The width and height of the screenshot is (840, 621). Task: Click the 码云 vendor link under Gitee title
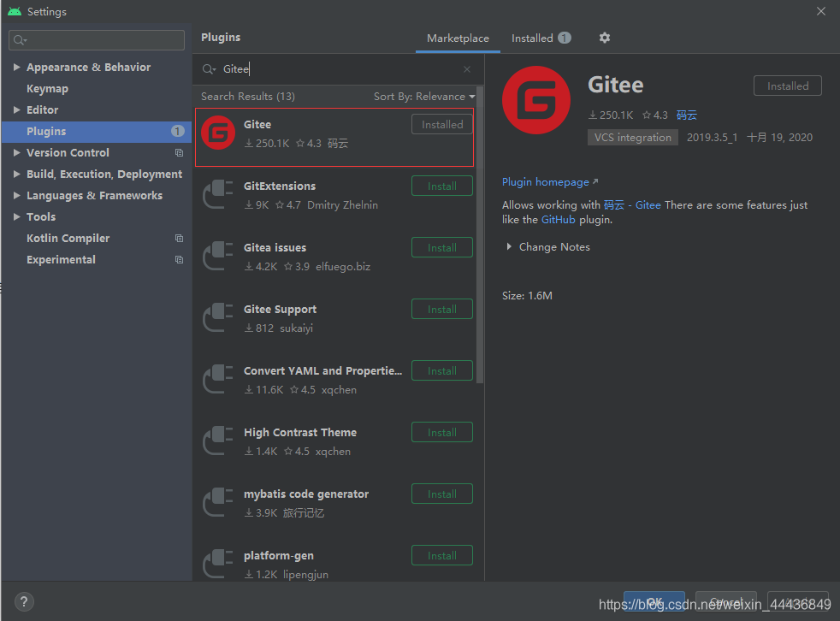(686, 115)
